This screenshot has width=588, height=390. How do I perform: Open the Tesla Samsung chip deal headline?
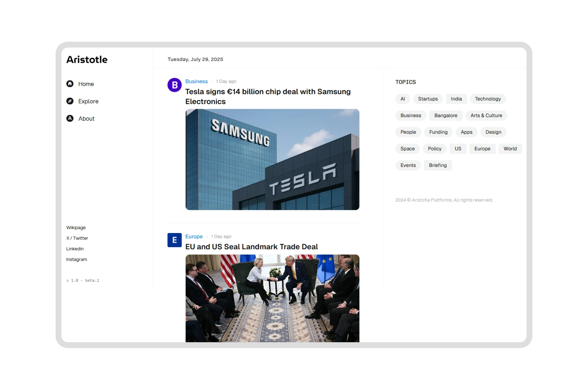268,97
